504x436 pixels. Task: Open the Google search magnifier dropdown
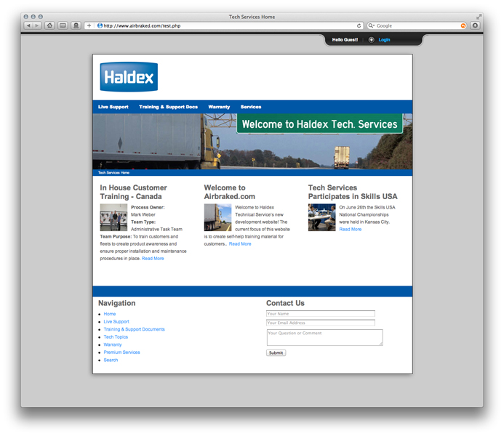[371, 25]
